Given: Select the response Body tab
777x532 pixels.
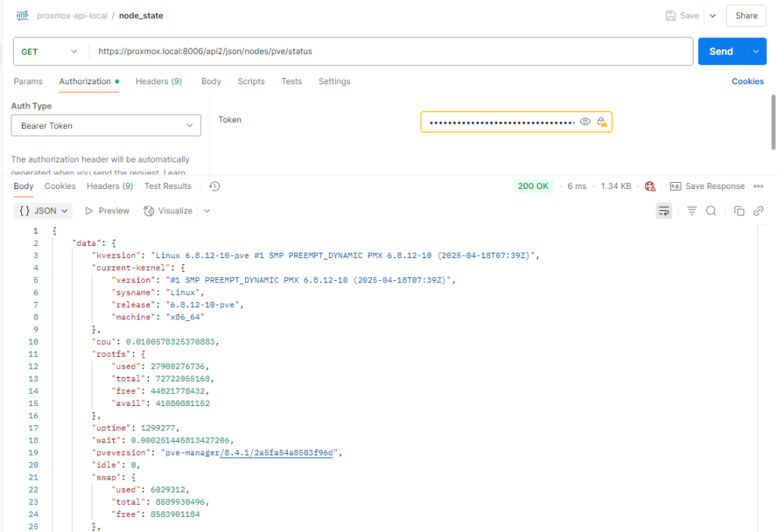Looking at the screenshot, I should [24, 186].
